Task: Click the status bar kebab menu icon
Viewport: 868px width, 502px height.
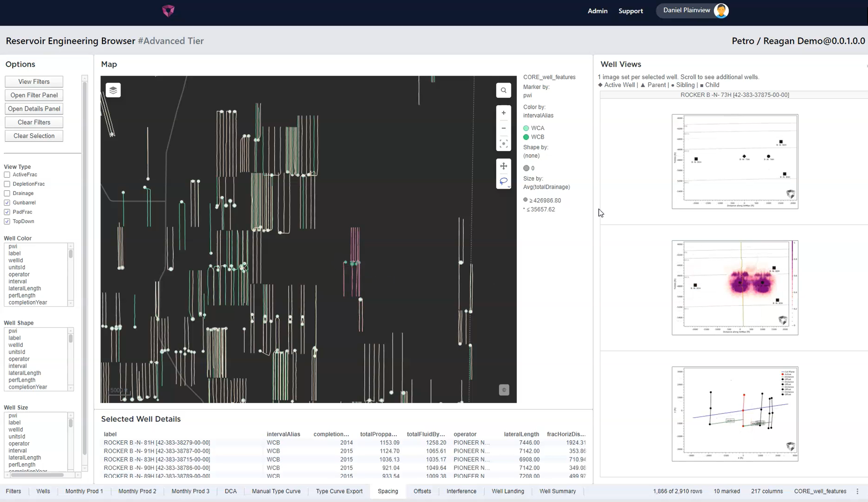Action: tap(857, 491)
